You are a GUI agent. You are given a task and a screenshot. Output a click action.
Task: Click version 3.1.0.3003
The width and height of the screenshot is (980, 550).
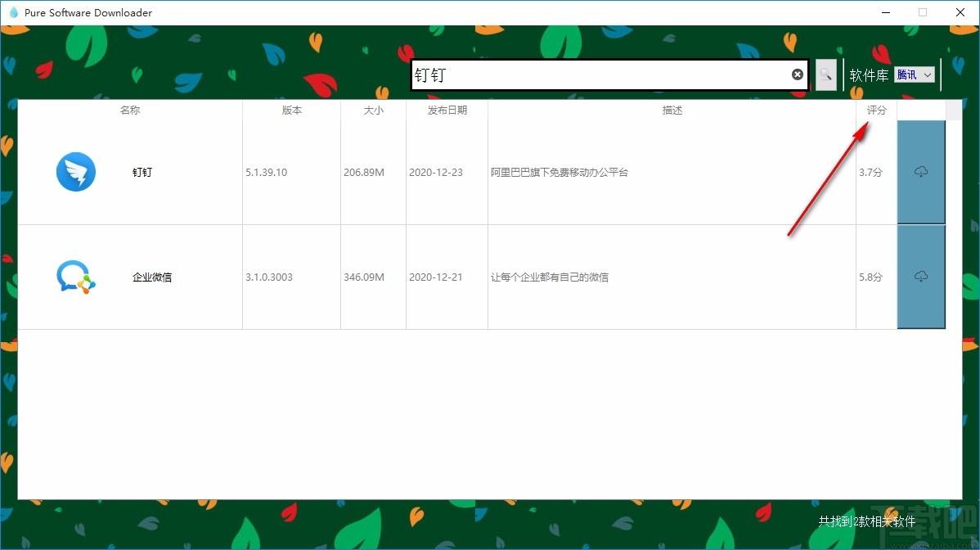click(x=269, y=277)
